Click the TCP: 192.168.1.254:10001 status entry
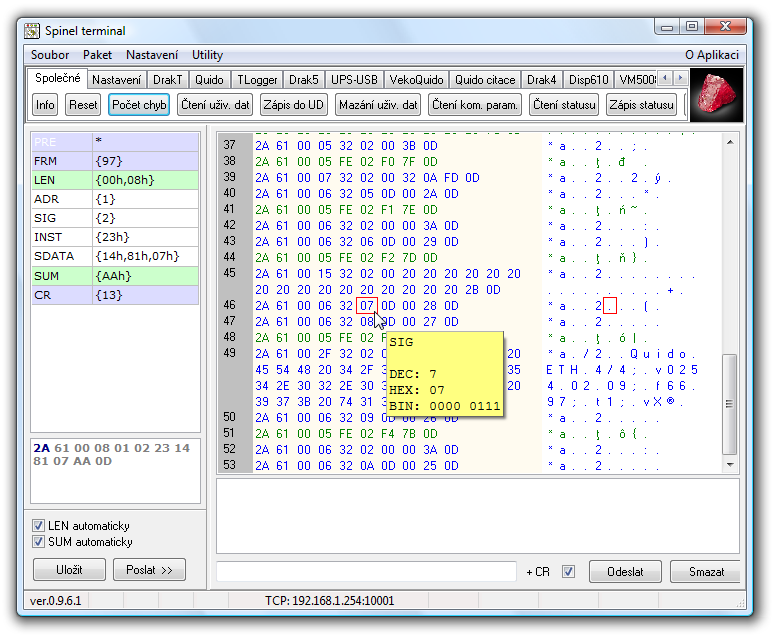776x639 pixels. (x=330, y=601)
